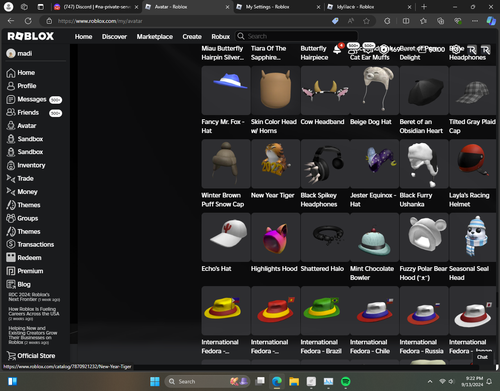Open the madi user profile link

click(x=19, y=53)
